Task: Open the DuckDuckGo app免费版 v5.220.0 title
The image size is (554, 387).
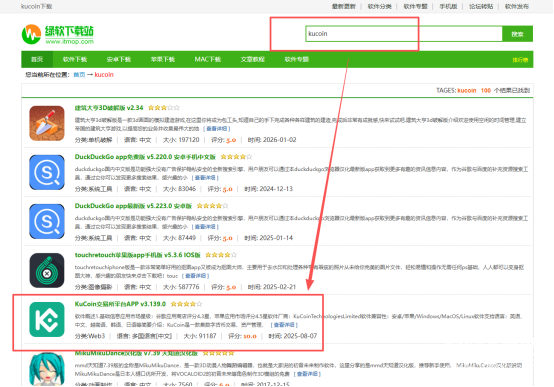Action: click(145, 157)
